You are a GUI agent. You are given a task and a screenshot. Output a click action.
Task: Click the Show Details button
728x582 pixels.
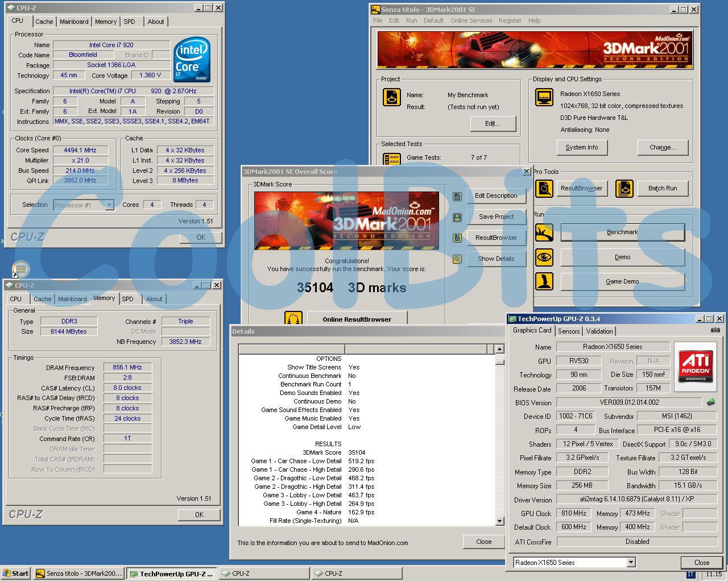(496, 259)
